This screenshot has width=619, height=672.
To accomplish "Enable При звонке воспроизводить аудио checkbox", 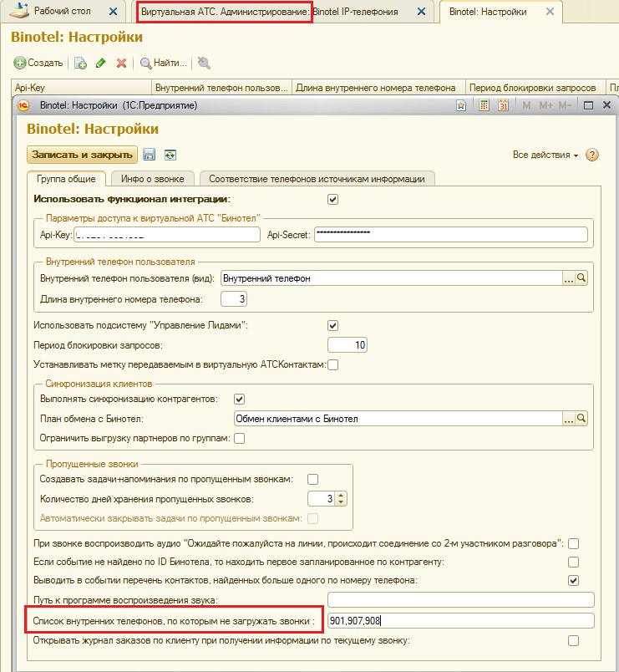I will [573, 543].
